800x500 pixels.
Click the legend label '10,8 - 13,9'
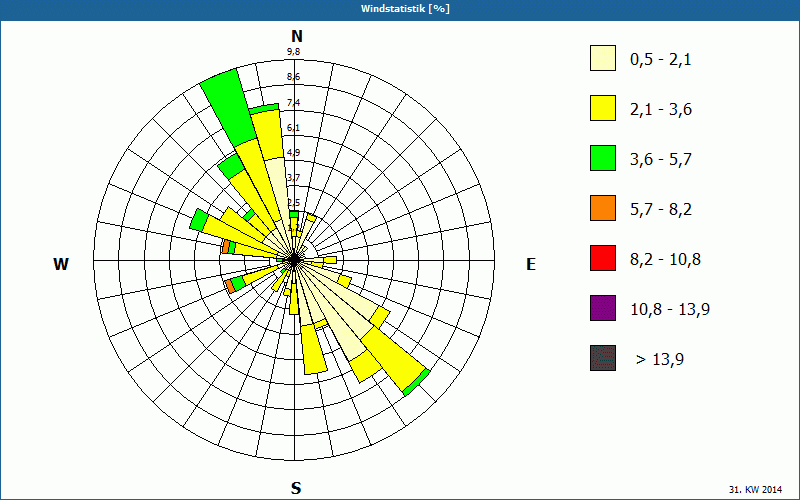(670, 310)
